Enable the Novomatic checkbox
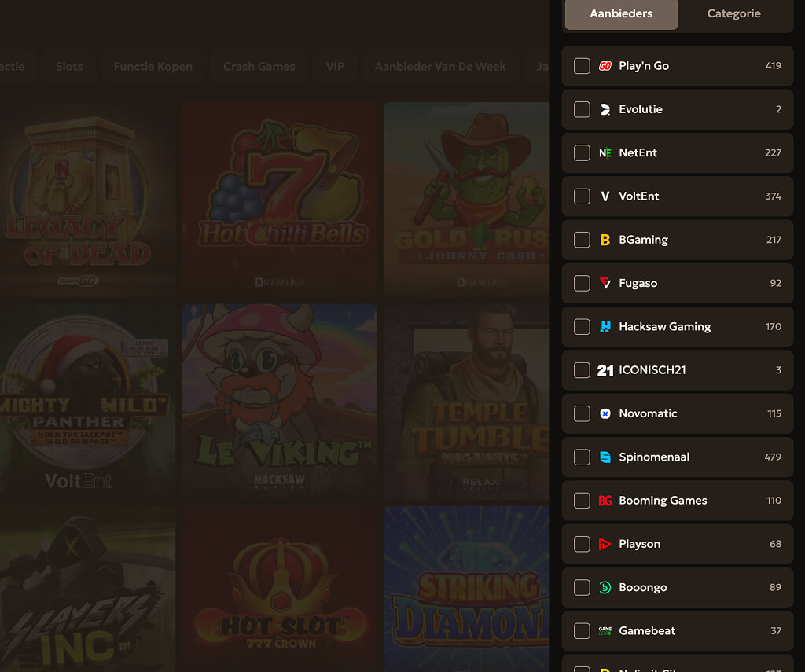The image size is (805, 672). (x=582, y=413)
